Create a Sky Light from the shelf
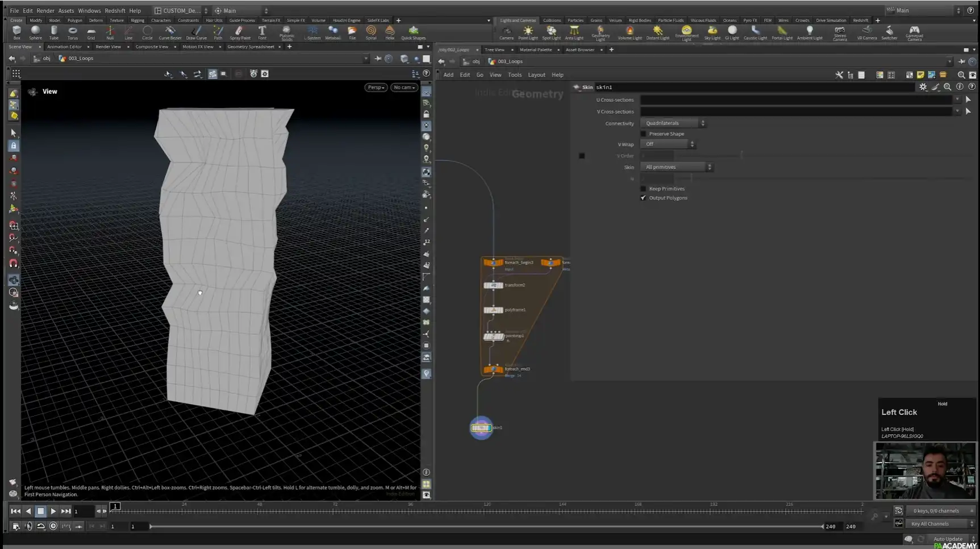This screenshot has height=549, width=980. [712, 32]
